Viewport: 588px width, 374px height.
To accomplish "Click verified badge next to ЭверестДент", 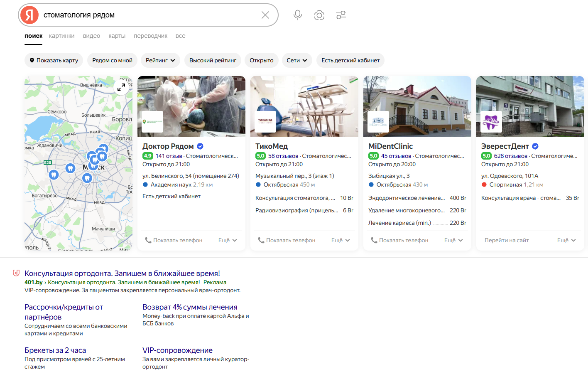I will (x=535, y=146).
